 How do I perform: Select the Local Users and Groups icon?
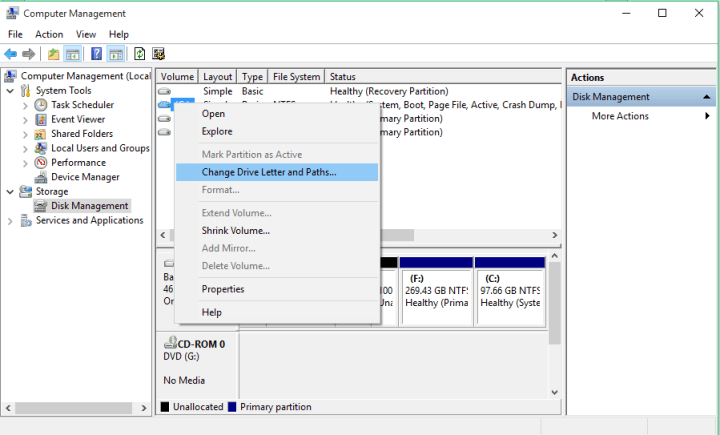40,148
